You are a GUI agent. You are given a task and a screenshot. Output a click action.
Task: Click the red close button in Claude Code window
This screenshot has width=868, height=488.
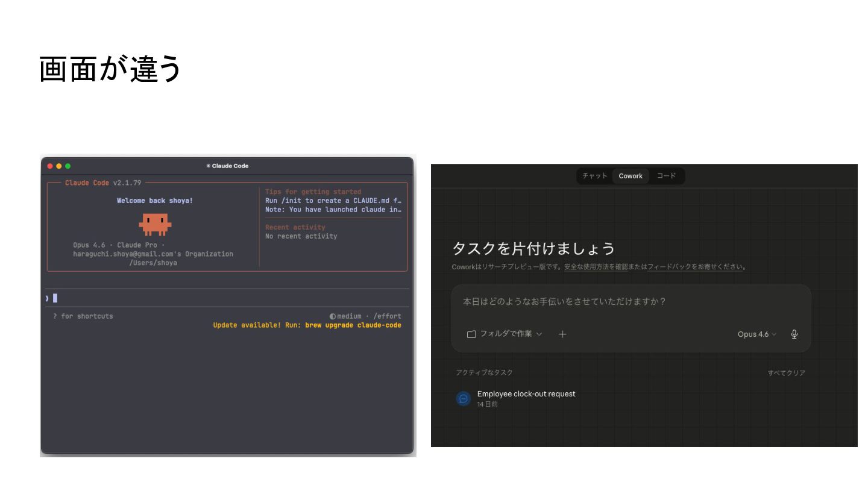pos(50,166)
